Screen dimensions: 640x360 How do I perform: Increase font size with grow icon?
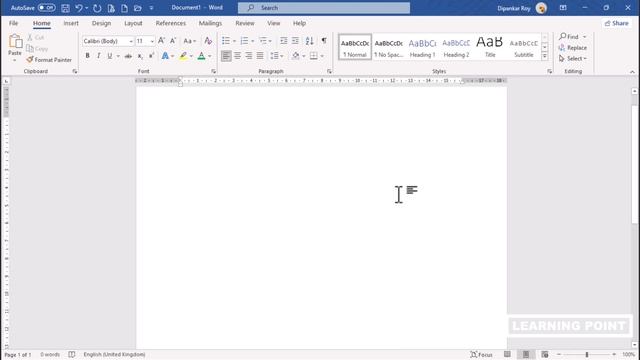[x=162, y=41]
